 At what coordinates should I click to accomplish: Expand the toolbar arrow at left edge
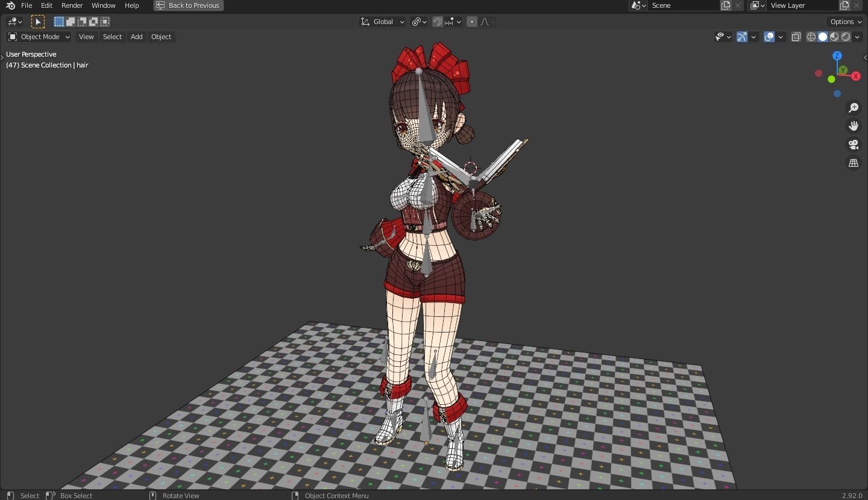click(x=2, y=57)
